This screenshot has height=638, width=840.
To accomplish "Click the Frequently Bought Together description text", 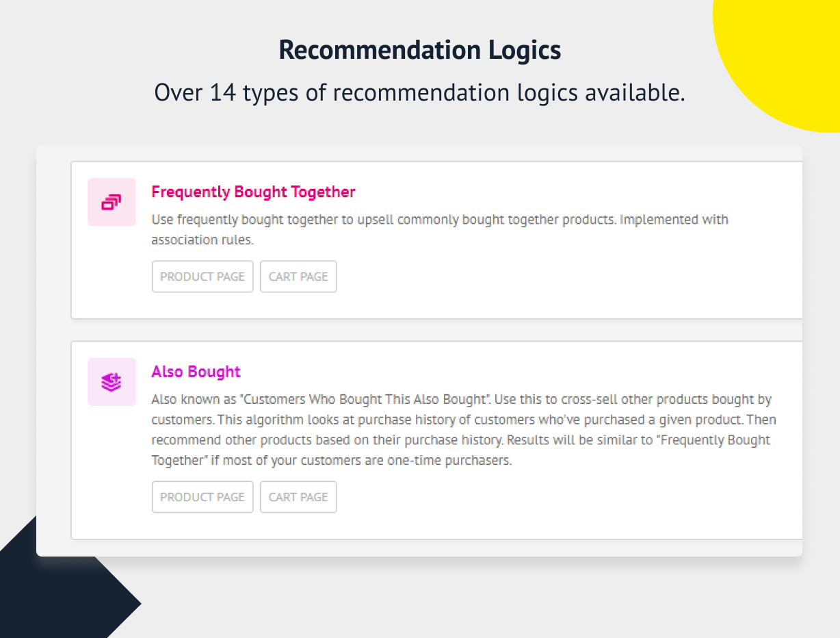I will point(440,230).
